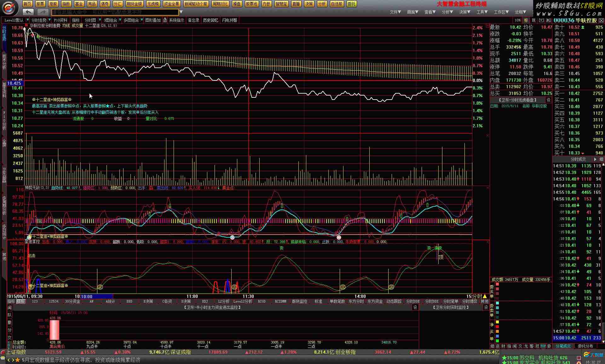Close the 000036 华联控股 quote panel
Image resolution: width=605 pixels, height=364 pixels.
click(x=601, y=20)
